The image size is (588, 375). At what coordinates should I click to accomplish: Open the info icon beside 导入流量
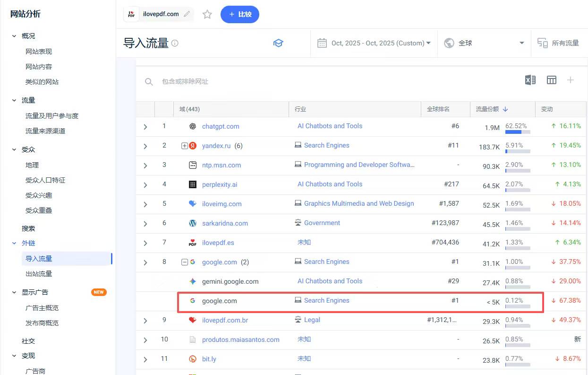pyautogui.click(x=175, y=43)
